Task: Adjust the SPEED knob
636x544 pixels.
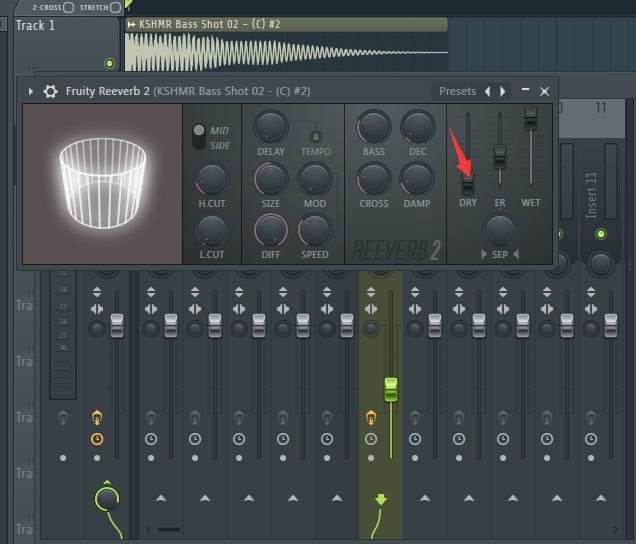Action: coord(315,230)
